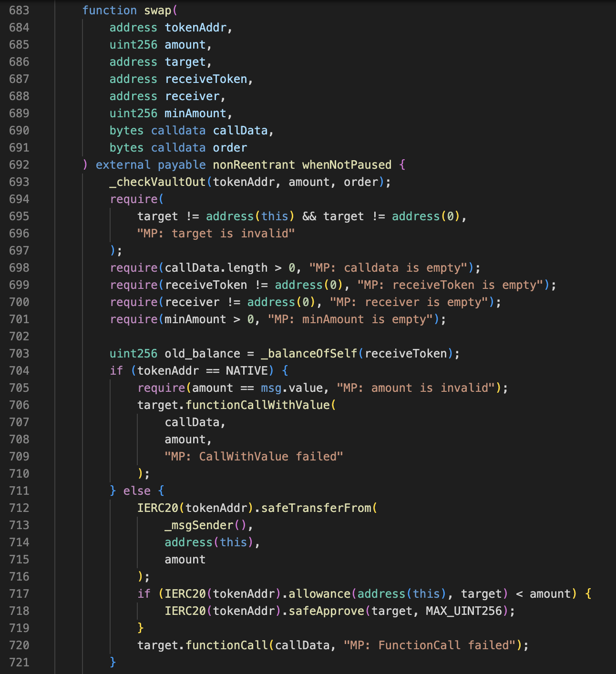Click the safeTransferFrom method call
This screenshot has width=616, height=674.
(x=316, y=508)
